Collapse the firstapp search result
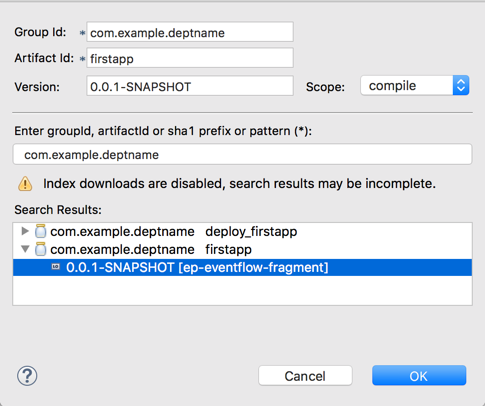Image resolution: width=485 pixels, height=406 pixels. [25, 249]
